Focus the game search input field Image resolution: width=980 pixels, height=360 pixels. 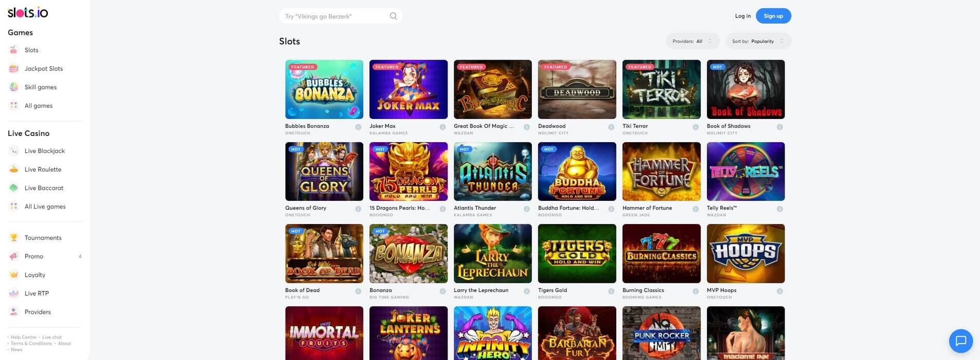point(341,16)
